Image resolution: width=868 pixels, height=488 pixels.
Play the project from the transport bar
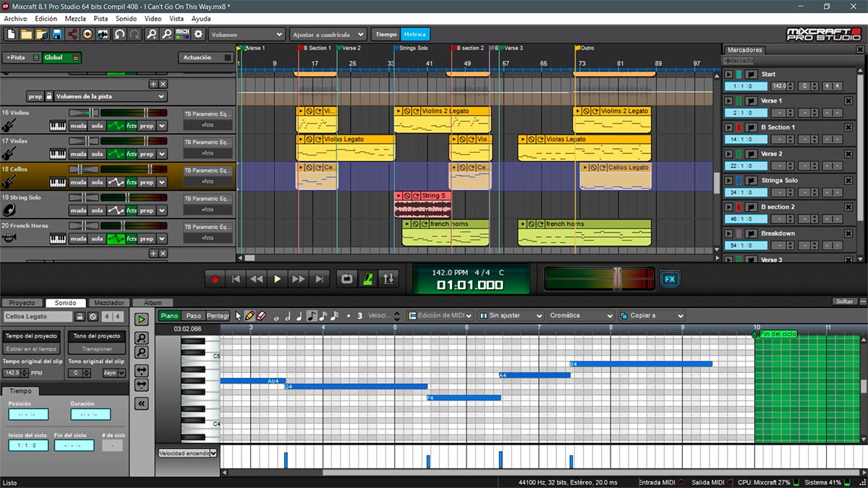tap(277, 278)
